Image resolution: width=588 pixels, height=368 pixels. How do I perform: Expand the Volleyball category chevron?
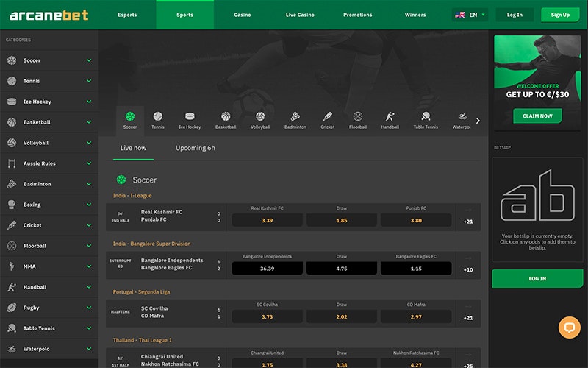coord(89,143)
